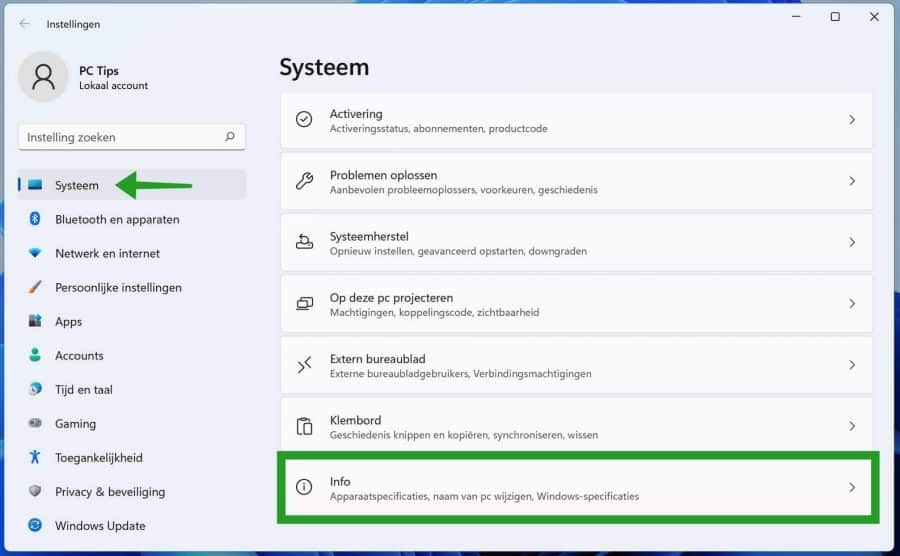Click the Klembord clipboard icon
The width and height of the screenshot is (900, 556).
tap(304, 426)
